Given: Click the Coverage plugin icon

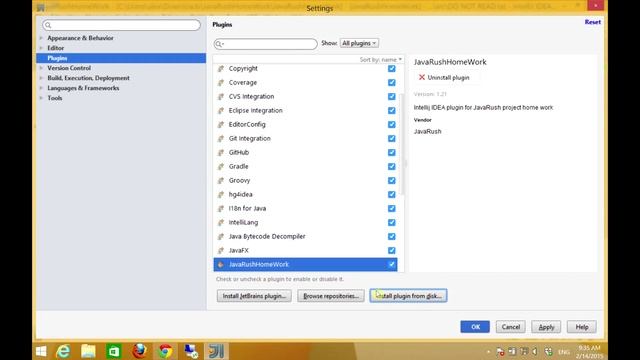Looking at the screenshot, I should (221, 82).
